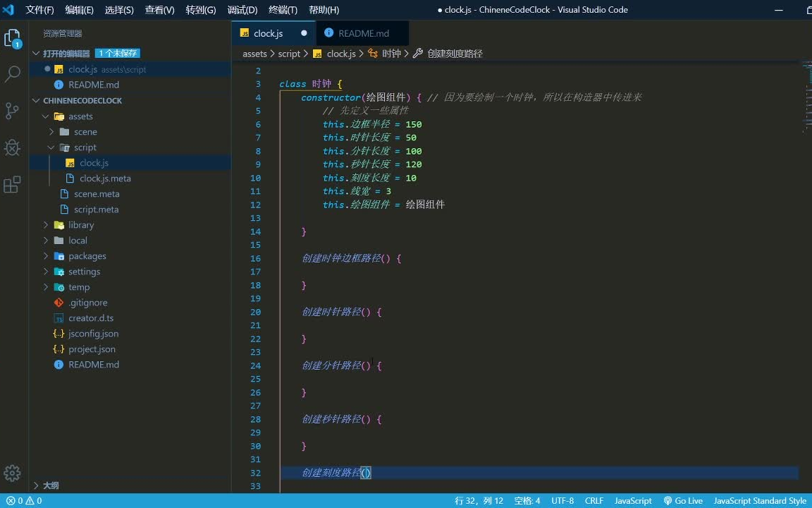This screenshot has width=812, height=508.
Task: Open the Run and Debug view
Action: [x=14, y=148]
